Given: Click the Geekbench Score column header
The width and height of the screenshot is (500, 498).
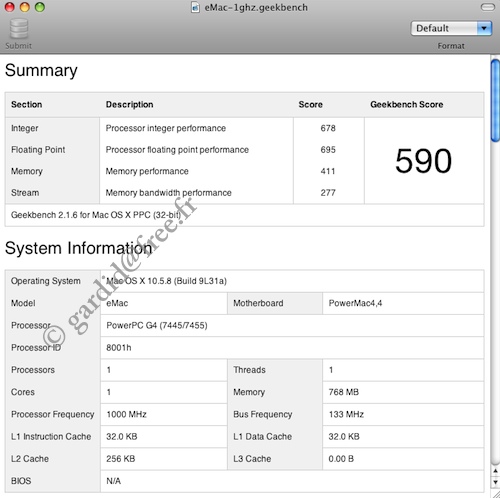Looking at the screenshot, I should [x=407, y=104].
